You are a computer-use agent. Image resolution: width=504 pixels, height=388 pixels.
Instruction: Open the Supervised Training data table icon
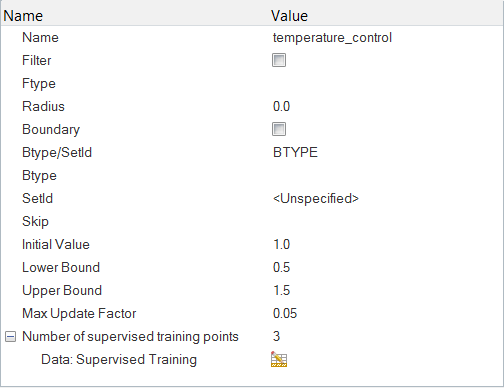click(x=279, y=359)
